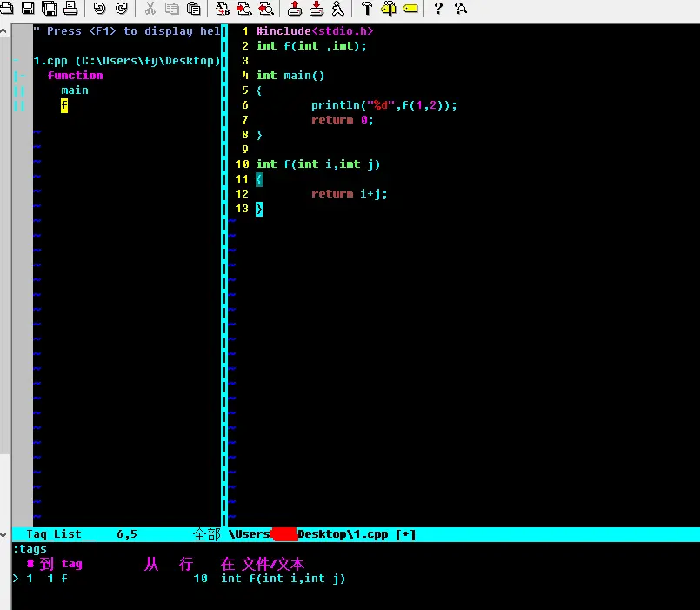The image size is (700, 610).
Task: Save the current file with floppy icon
Action: click(x=28, y=8)
